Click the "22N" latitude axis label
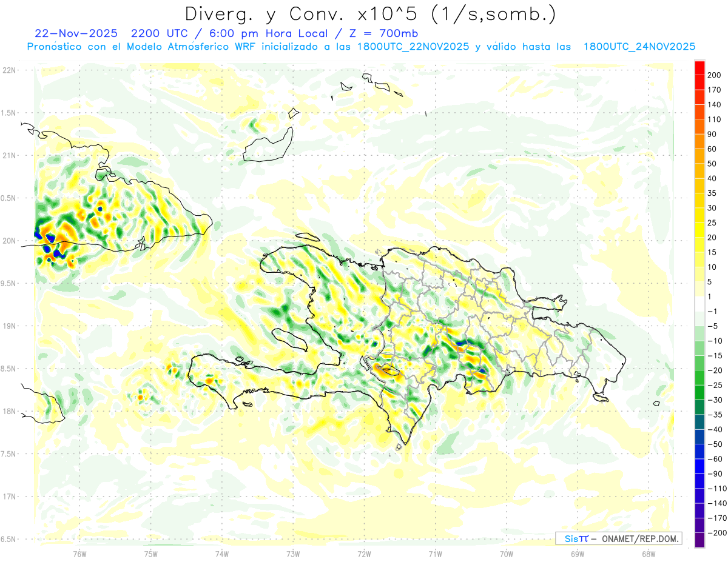Screen dimensions: 728x562 9,70
